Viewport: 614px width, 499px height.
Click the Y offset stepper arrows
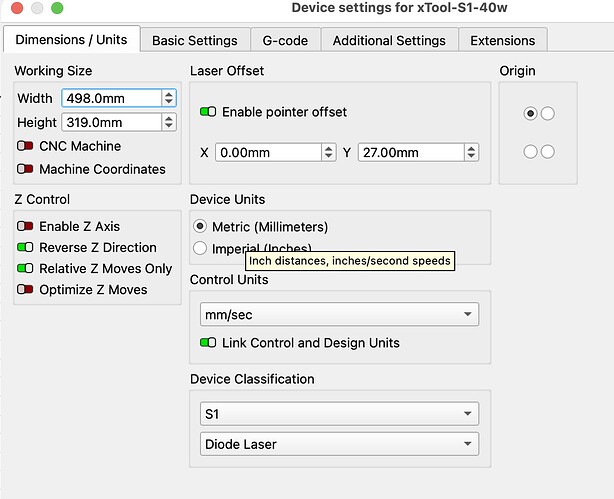(x=471, y=152)
